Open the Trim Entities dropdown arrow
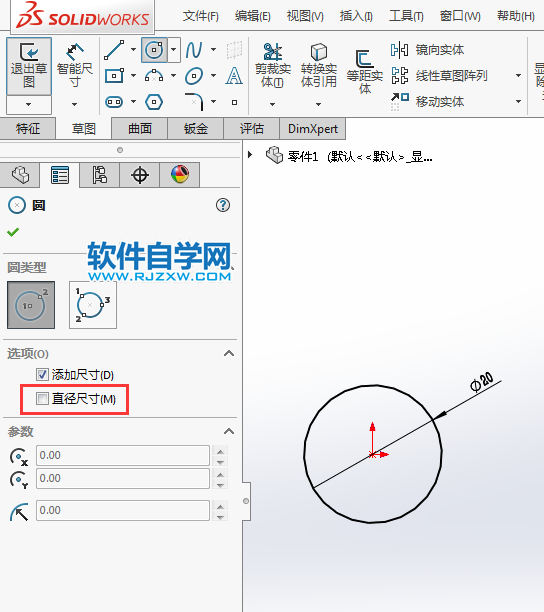Viewport: 544px width, 612px height. coord(272,104)
